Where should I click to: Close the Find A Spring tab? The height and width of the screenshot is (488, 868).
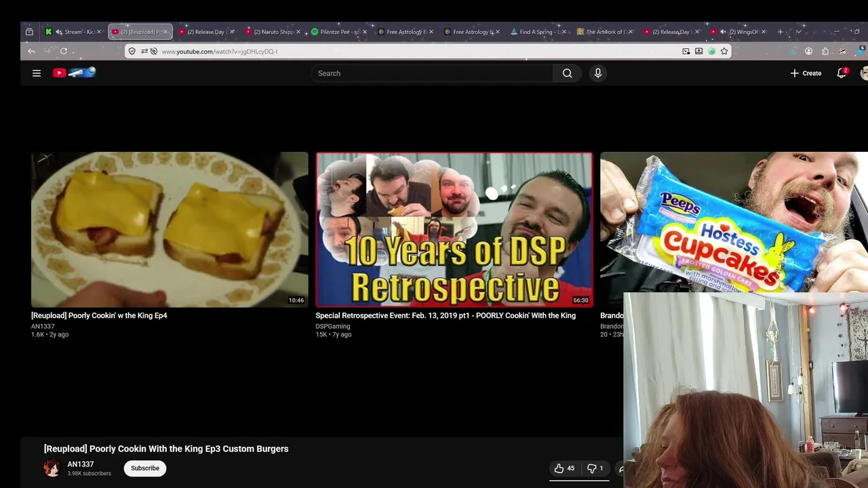[564, 32]
